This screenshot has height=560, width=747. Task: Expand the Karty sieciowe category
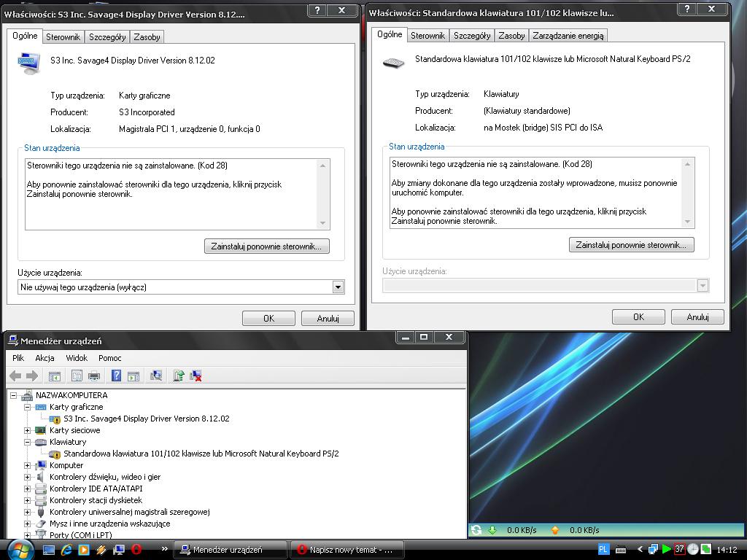tap(27, 430)
